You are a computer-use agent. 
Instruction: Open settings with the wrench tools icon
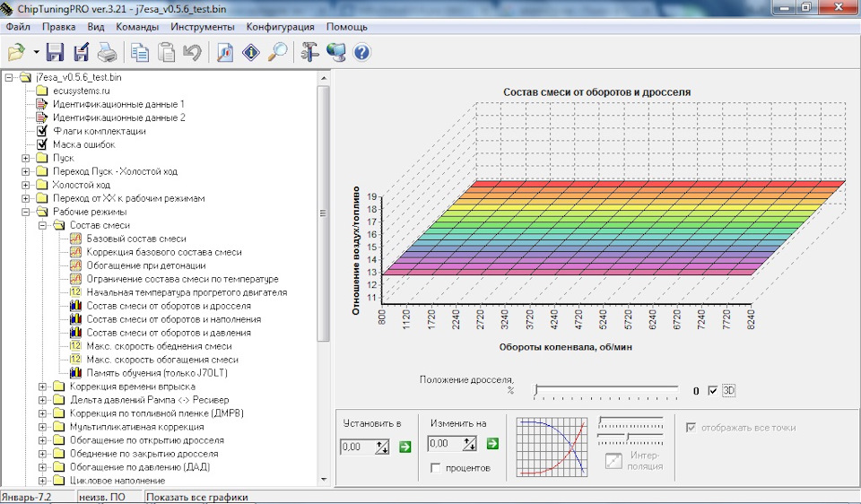coord(309,52)
